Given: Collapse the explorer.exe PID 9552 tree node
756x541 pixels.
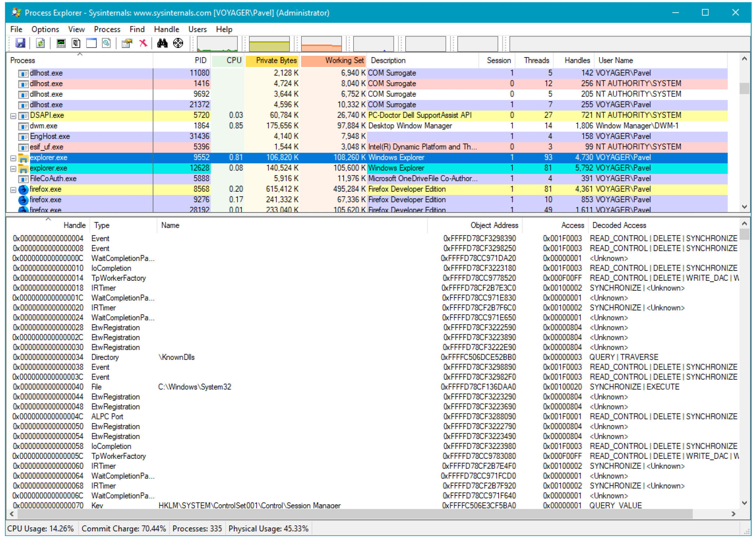Looking at the screenshot, I should (13, 158).
